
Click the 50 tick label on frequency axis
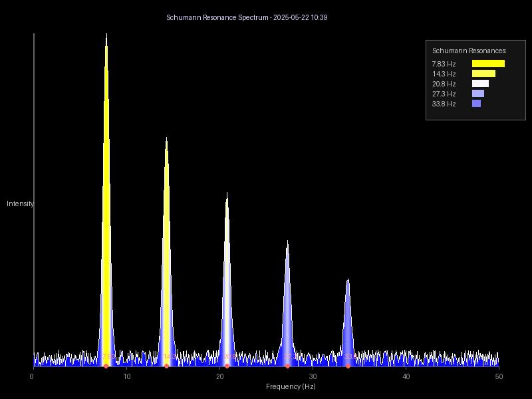pyautogui.click(x=499, y=376)
